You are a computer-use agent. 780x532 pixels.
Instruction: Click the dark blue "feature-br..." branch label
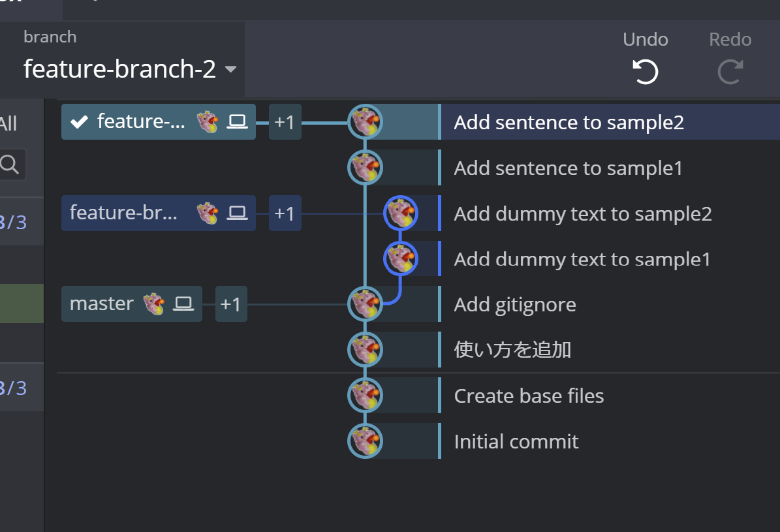[124, 213]
